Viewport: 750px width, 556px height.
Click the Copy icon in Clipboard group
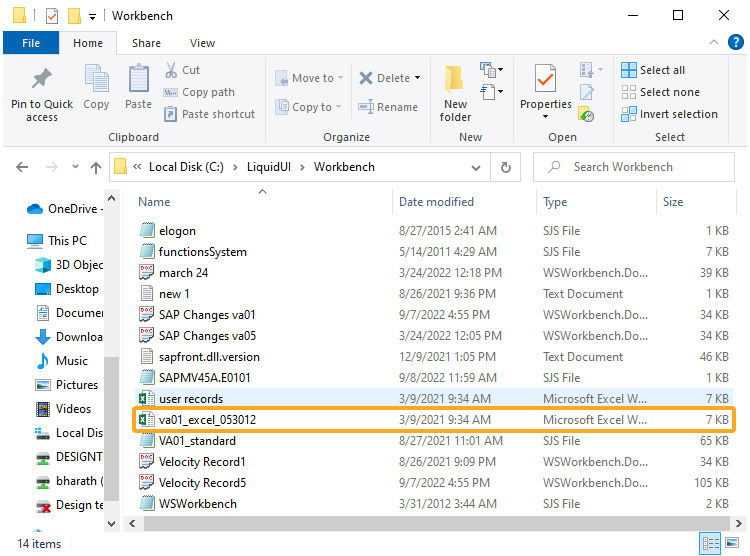[96, 78]
